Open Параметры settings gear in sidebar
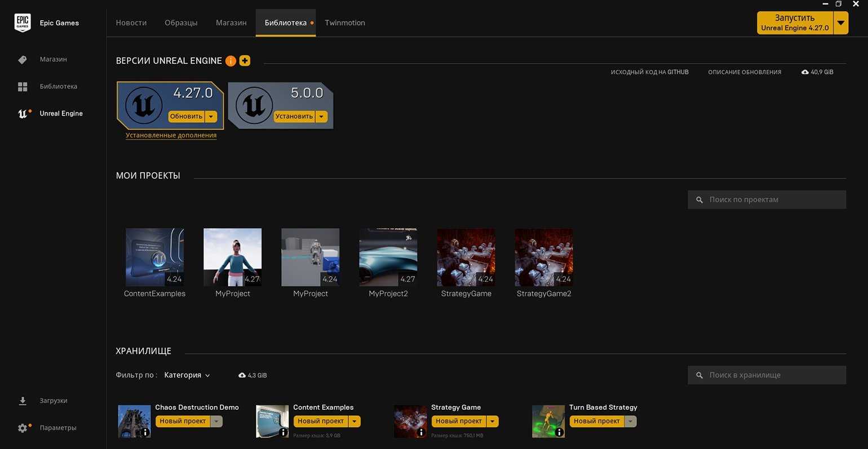Image resolution: width=868 pixels, height=449 pixels. 23,428
